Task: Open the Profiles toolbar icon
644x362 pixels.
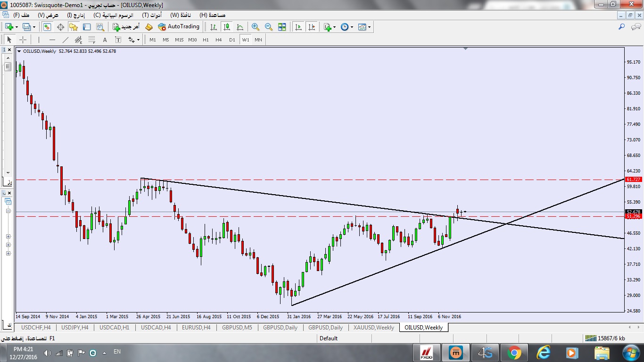Action: coord(26,27)
